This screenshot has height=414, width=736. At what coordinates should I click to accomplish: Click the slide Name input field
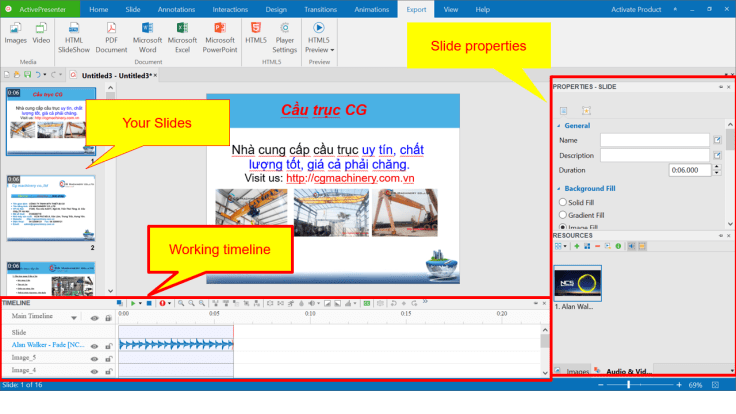(655, 140)
